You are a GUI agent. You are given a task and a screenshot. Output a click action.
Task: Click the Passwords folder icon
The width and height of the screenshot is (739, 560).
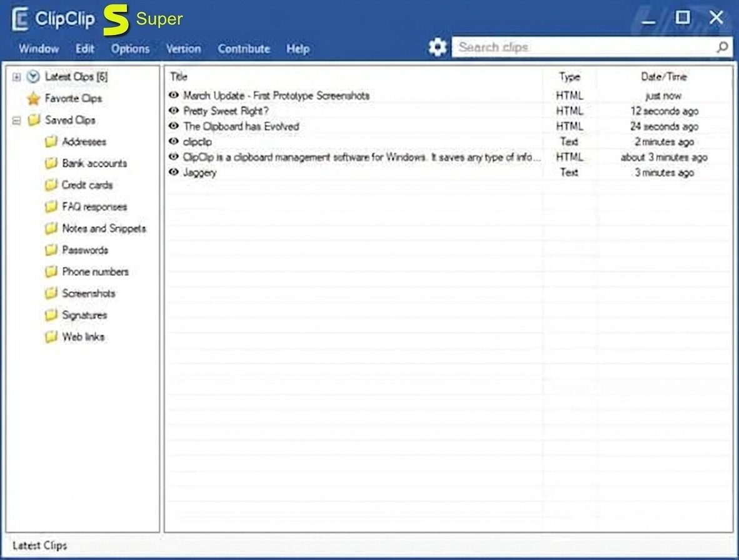pyautogui.click(x=51, y=250)
